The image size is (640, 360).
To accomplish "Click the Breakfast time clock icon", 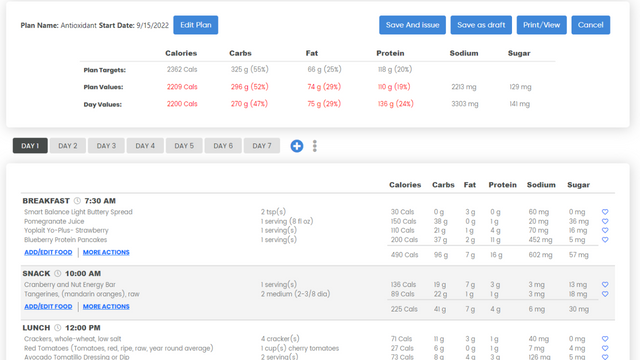I will [77, 201].
